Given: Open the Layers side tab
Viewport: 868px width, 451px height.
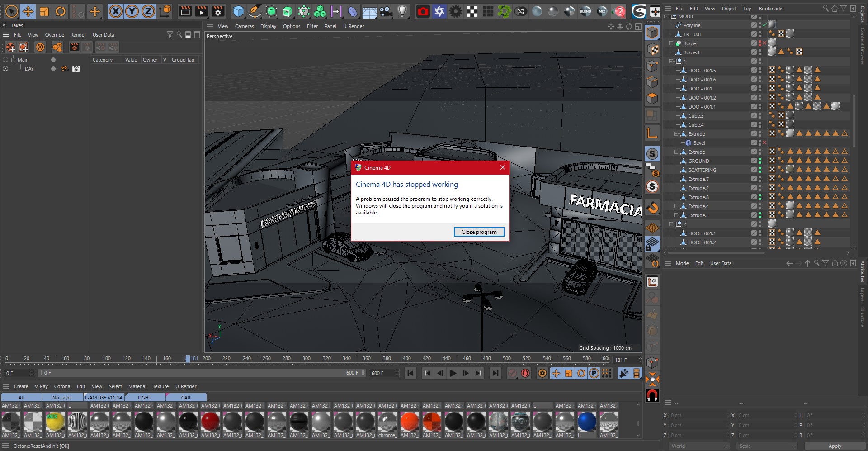Looking at the screenshot, I should point(863,294).
